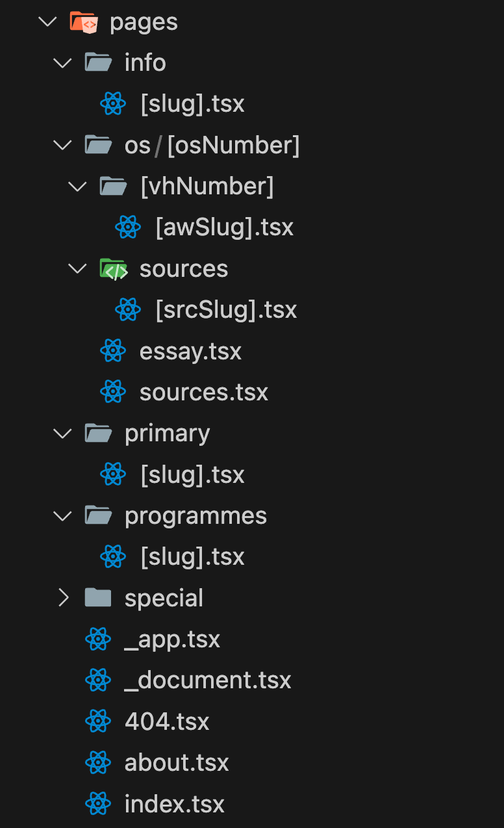The width and height of the screenshot is (504, 828).
Task: Open the about.tsx file
Action: click(177, 762)
